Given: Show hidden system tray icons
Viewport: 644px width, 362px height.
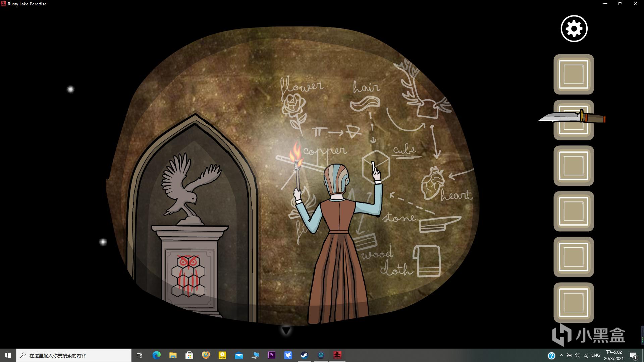Looking at the screenshot, I should tap(561, 355).
